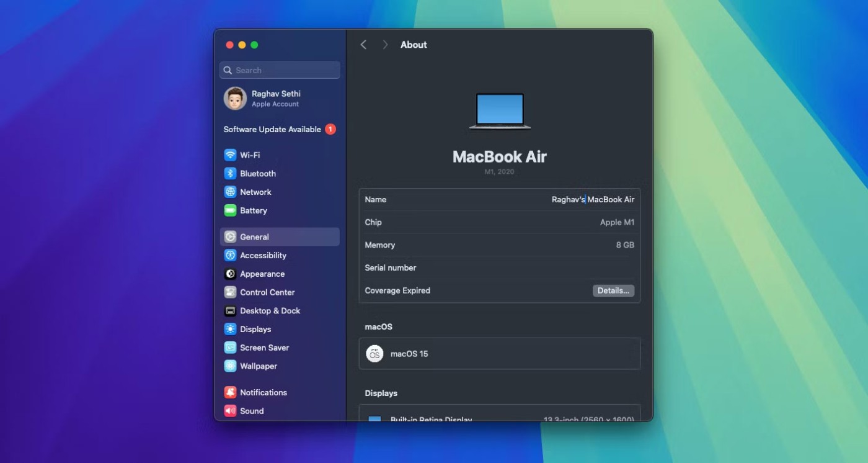
Task: Click the Details... coverage button
Action: (x=613, y=290)
